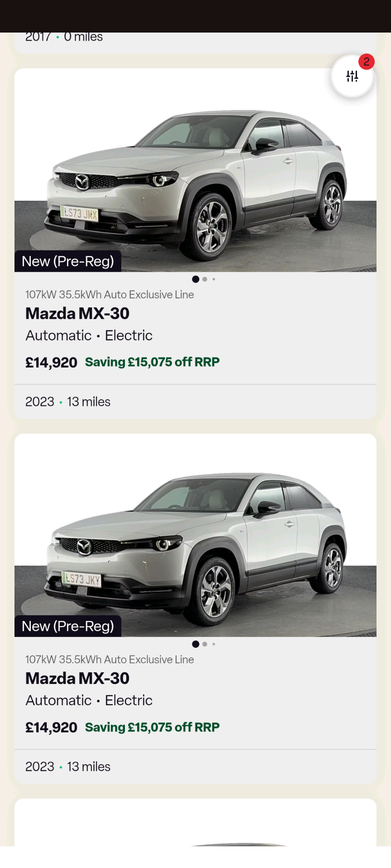This screenshot has height=868, width=391.
Task: Tap New (Pre-Reg) label on upper listing
Action: coord(68,261)
